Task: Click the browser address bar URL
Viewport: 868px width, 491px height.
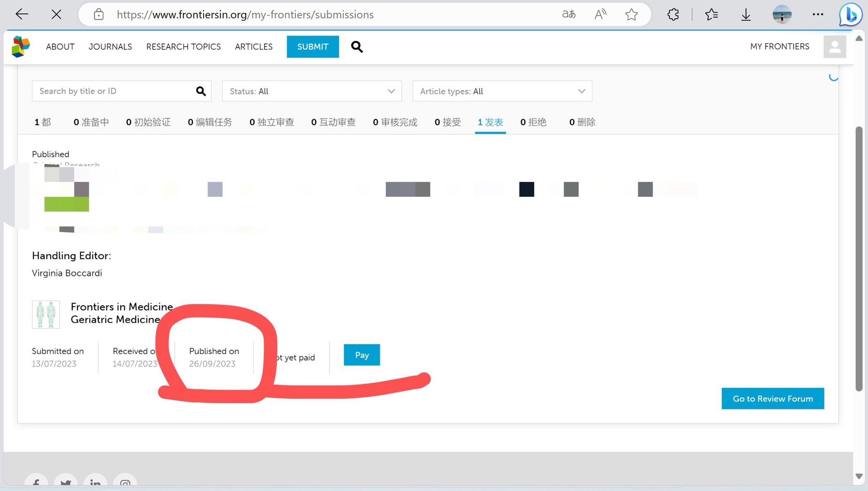Action: pos(245,15)
